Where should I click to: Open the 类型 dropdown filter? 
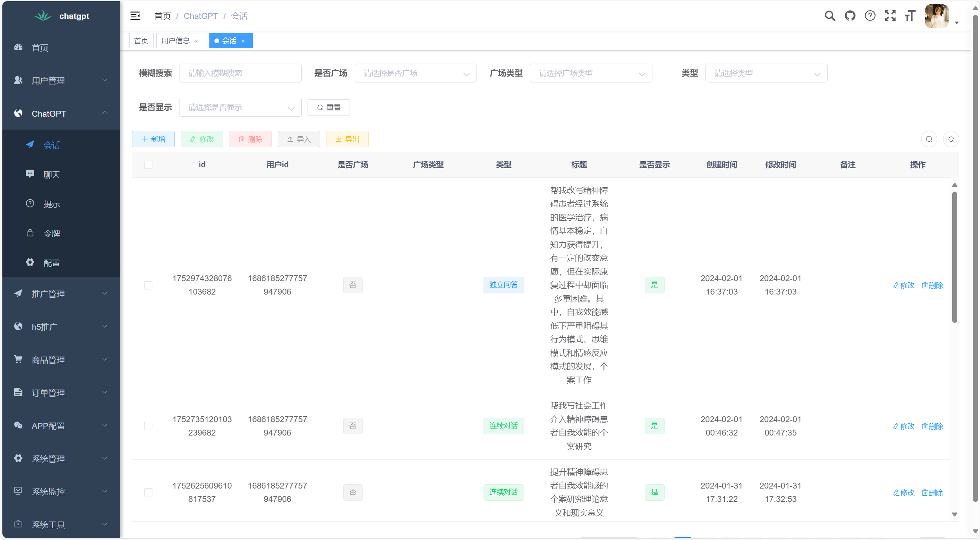point(766,73)
